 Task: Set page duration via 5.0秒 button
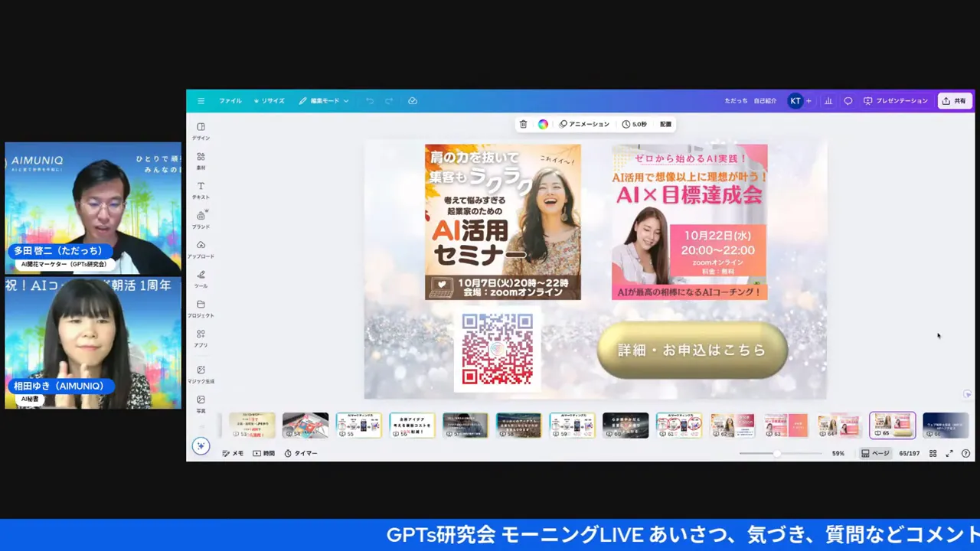(x=635, y=124)
